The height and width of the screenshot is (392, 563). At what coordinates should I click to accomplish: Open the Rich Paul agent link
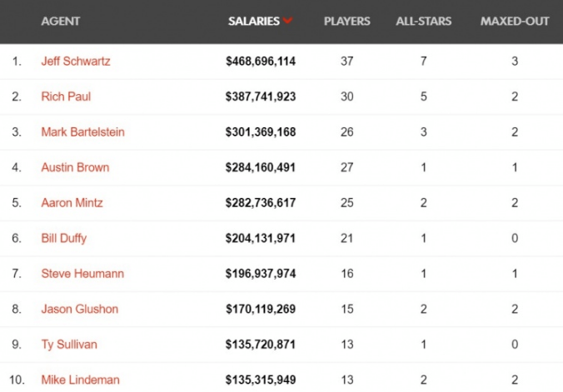click(66, 97)
